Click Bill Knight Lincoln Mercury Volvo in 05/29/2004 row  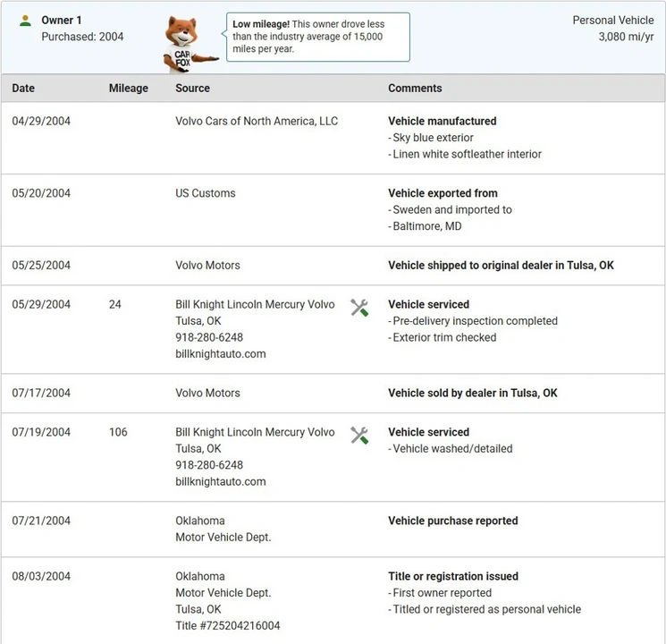tap(255, 304)
